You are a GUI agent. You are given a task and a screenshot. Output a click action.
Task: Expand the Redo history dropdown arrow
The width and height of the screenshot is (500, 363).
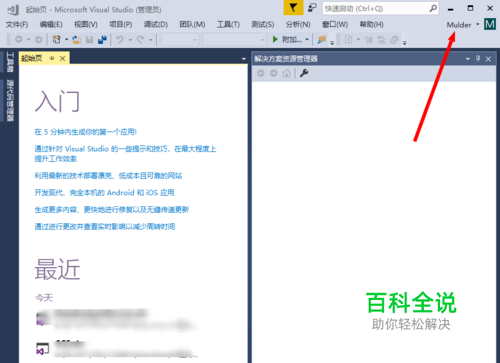point(151,40)
